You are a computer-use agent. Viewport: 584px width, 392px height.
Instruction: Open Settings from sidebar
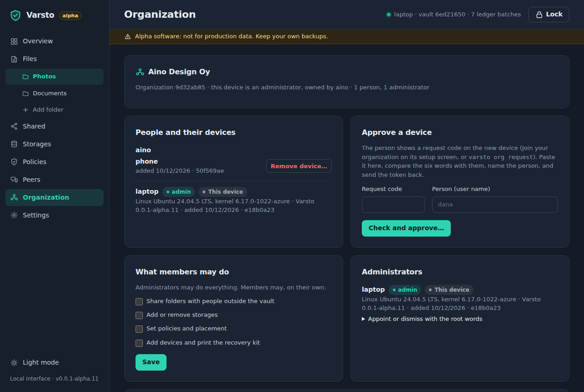(54, 215)
